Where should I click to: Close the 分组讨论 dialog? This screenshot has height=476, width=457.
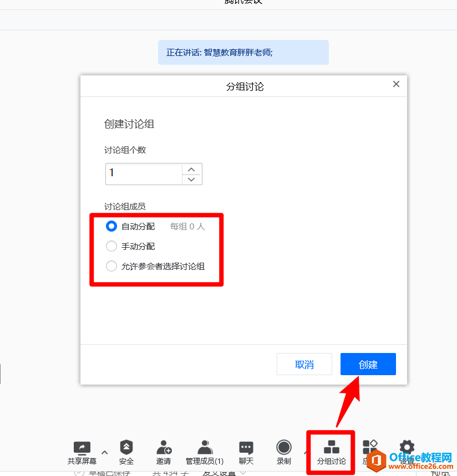396,84
